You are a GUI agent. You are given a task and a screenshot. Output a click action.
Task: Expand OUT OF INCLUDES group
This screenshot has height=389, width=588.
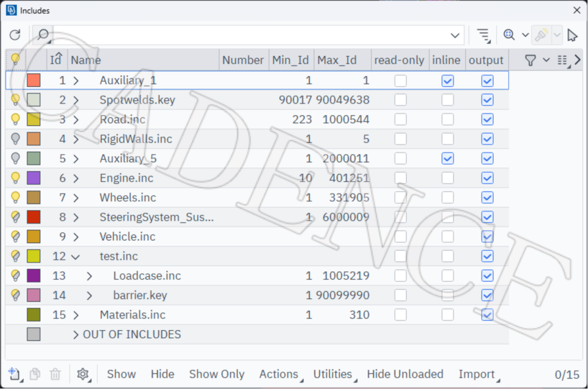[76, 335]
